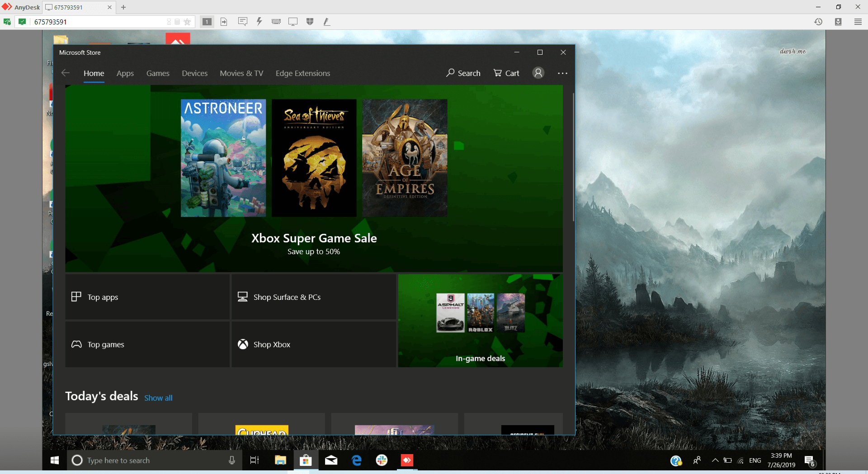Open the Shop Xbox tile
The image size is (868, 474).
[314, 345]
